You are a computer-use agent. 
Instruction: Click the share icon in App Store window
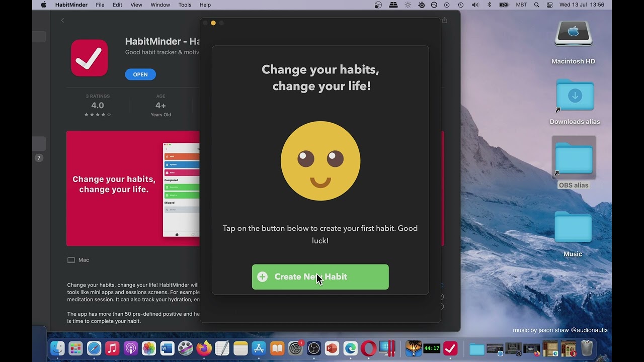point(444,20)
